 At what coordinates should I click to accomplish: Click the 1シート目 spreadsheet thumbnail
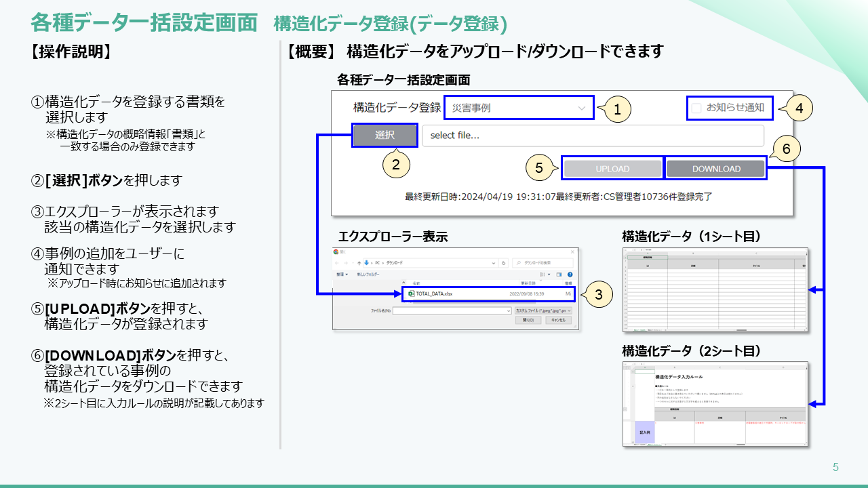[x=715, y=290]
